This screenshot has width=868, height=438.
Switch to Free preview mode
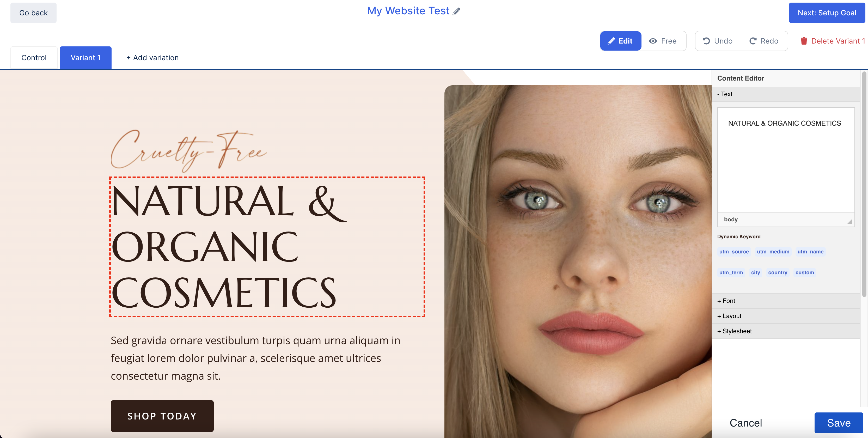point(663,41)
